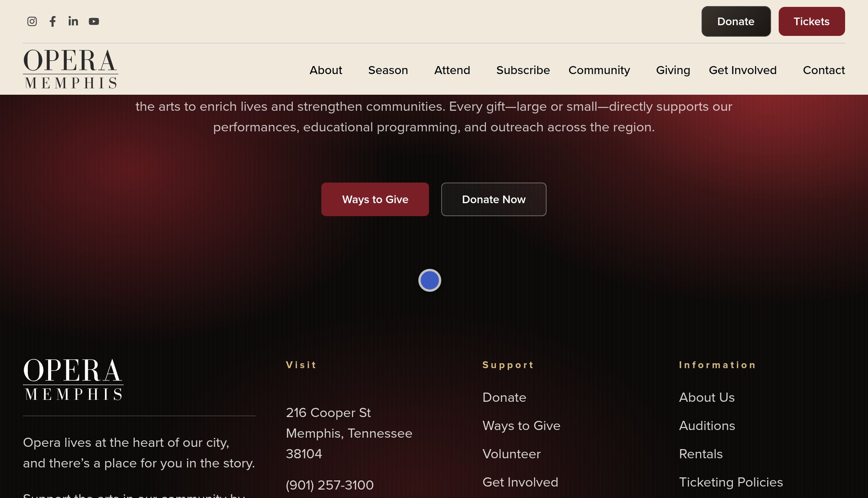
Task: Click the 216 Cooper St address
Action: [349, 433]
